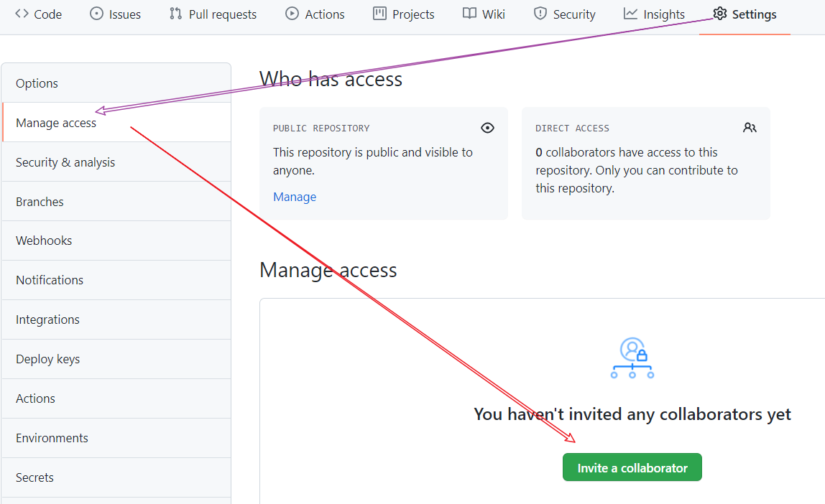Open the Manage access sidebar item
The image size is (825, 504).
coord(56,123)
